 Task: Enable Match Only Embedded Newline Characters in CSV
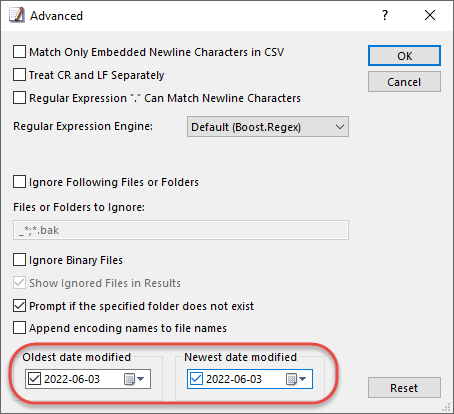click(19, 52)
